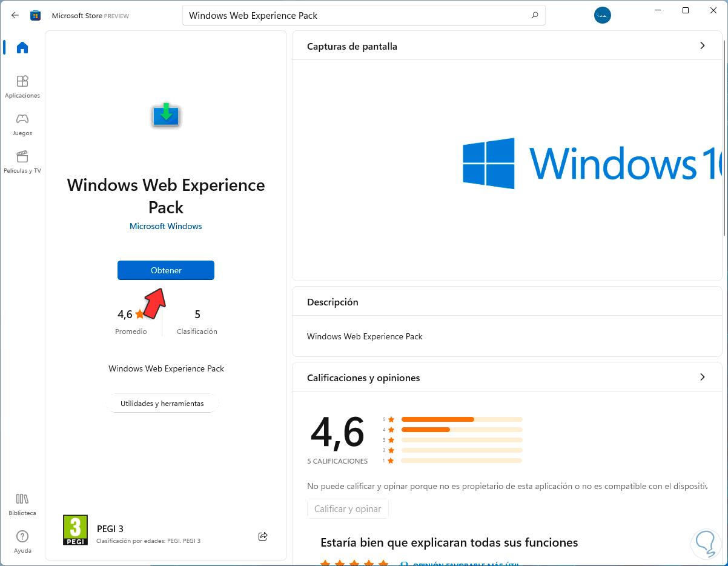The image size is (728, 566).
Task: Click the PEGI 3 rating badge
Action: point(75,530)
